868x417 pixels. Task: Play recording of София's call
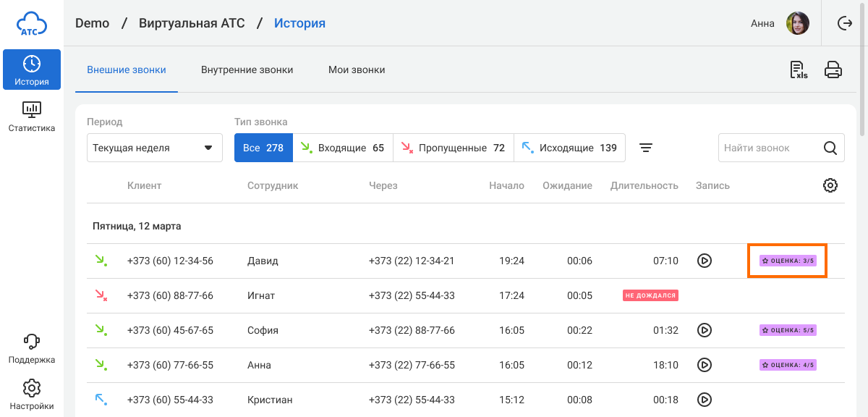click(x=705, y=330)
